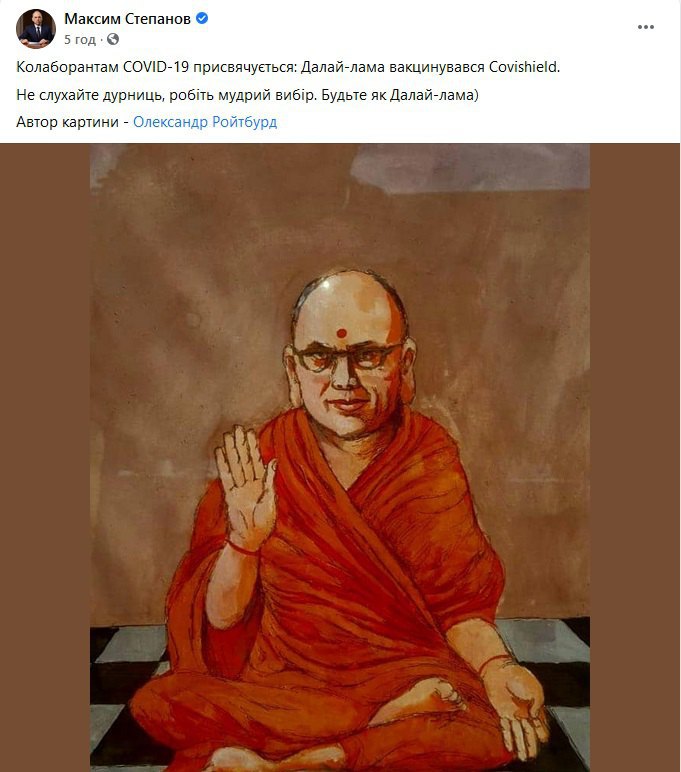Click the blue verified badge icon
The height and width of the screenshot is (772, 681).
click(202, 18)
